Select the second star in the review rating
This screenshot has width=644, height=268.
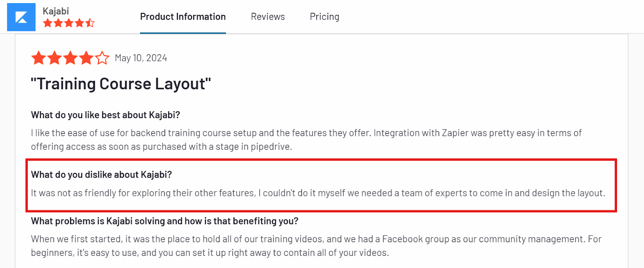tap(54, 58)
